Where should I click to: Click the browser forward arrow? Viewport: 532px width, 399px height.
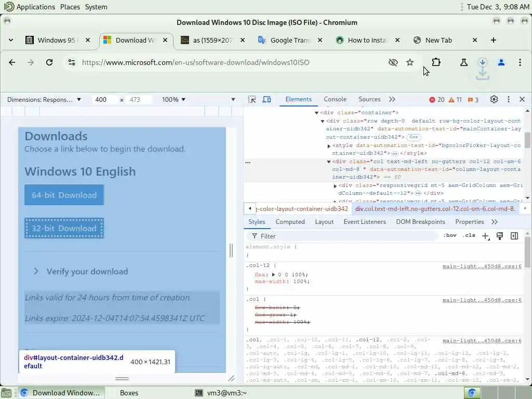[31, 62]
